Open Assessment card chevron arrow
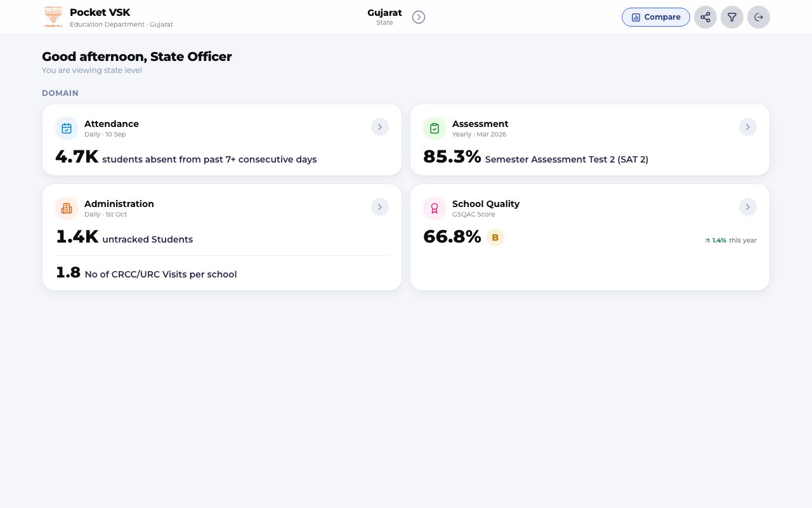 tap(748, 127)
